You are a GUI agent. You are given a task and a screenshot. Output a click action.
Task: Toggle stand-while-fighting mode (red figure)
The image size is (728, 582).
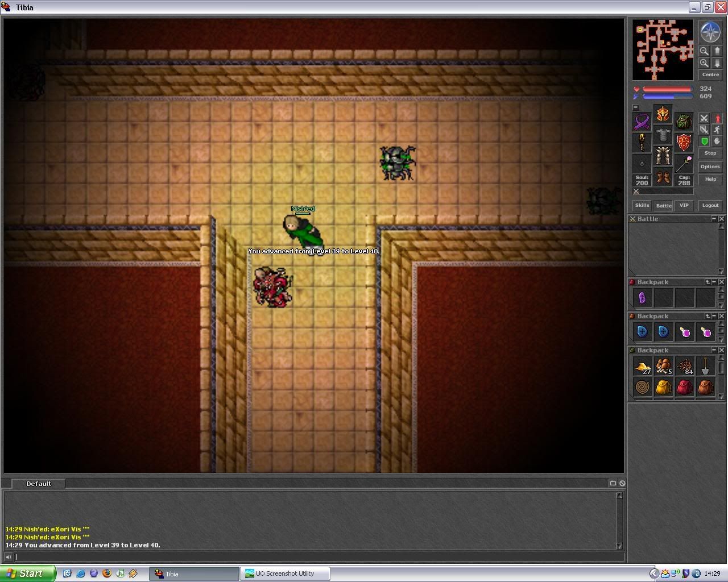[717, 118]
